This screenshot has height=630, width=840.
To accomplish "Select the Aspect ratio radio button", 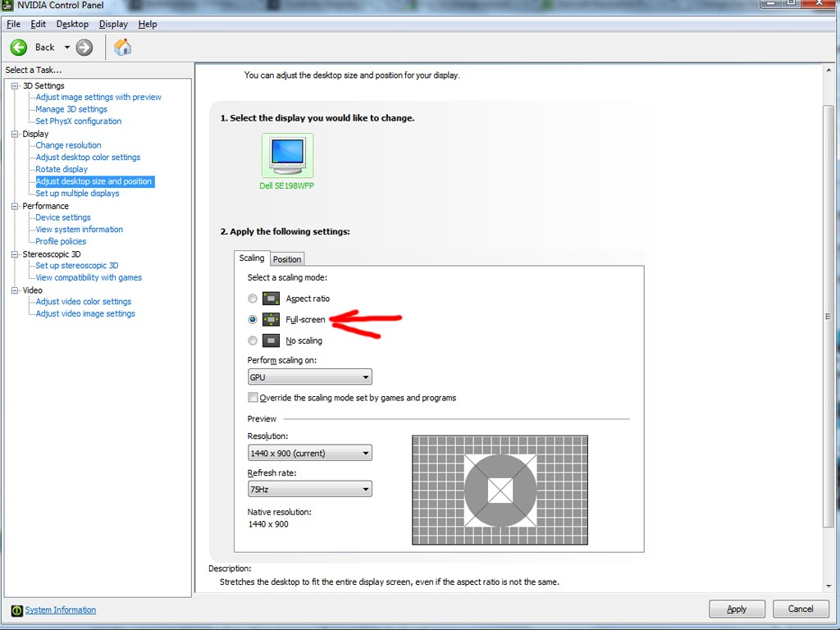I will click(x=253, y=299).
